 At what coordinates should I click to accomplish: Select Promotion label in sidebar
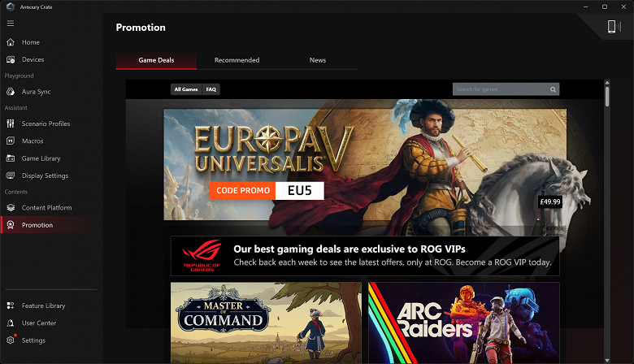(37, 225)
